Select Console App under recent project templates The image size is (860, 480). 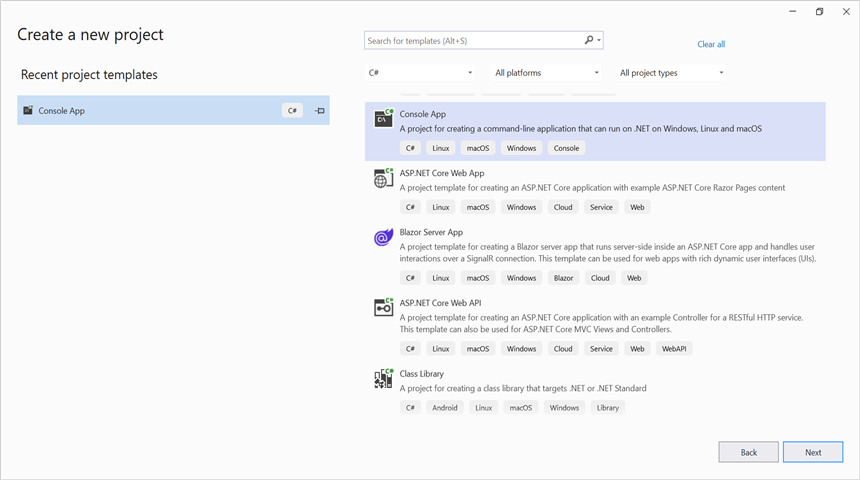(62, 111)
